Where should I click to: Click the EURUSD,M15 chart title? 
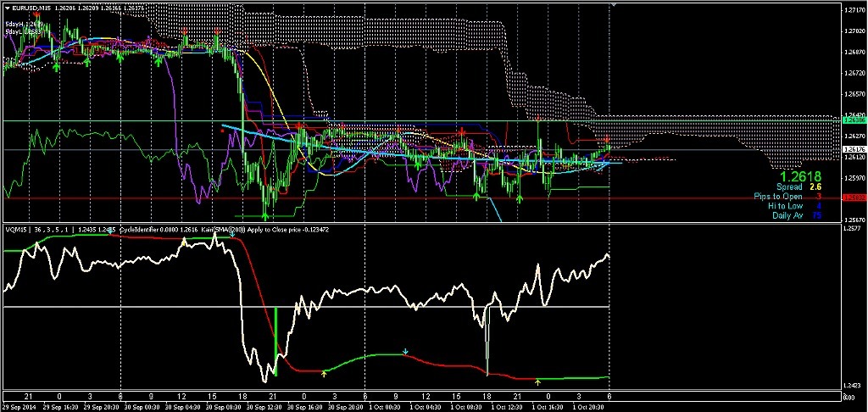(x=32, y=9)
